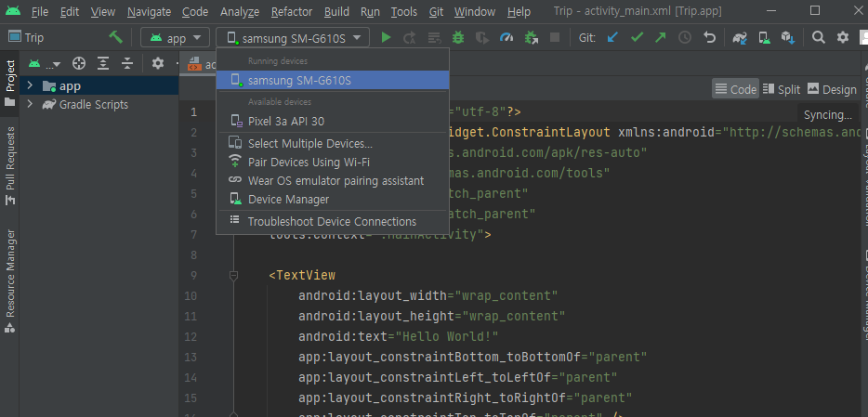Click the Search Everywhere magnifier icon

pyautogui.click(x=818, y=37)
